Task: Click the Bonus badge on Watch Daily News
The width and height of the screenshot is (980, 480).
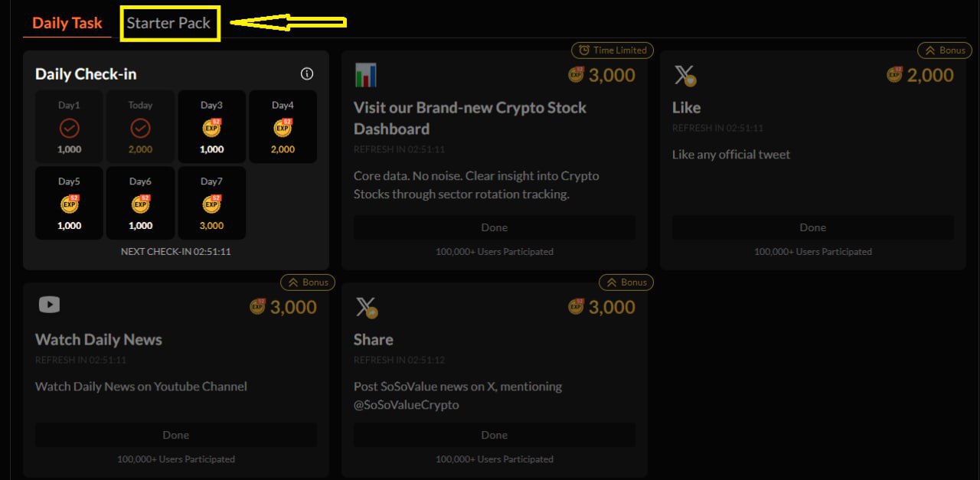Action: coord(309,282)
